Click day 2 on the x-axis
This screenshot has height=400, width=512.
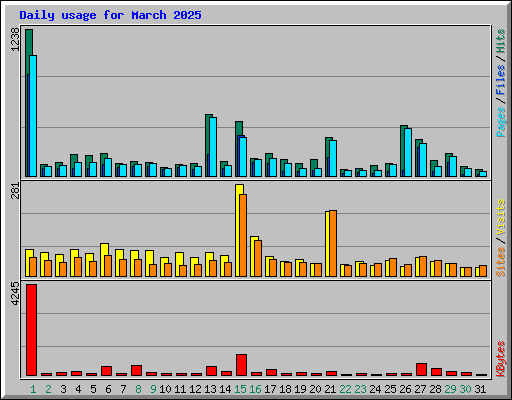[x=48, y=389]
